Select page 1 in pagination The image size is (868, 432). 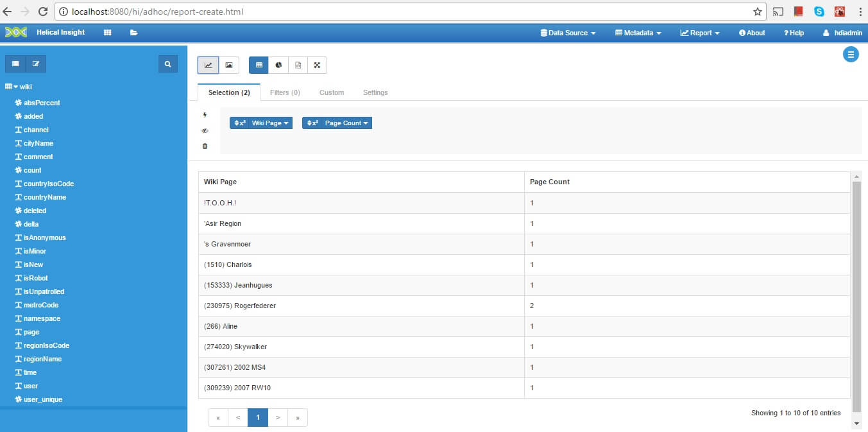pos(258,417)
